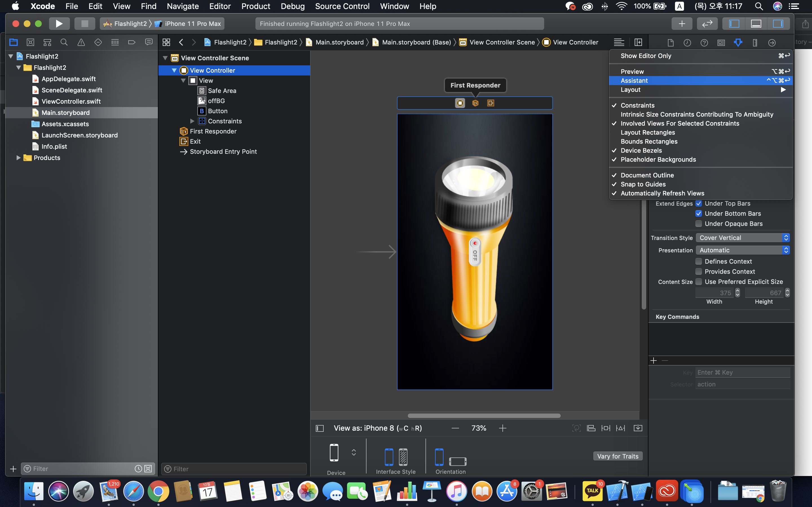
Task: Click the Add New Constraints icon
Action: click(x=606, y=428)
